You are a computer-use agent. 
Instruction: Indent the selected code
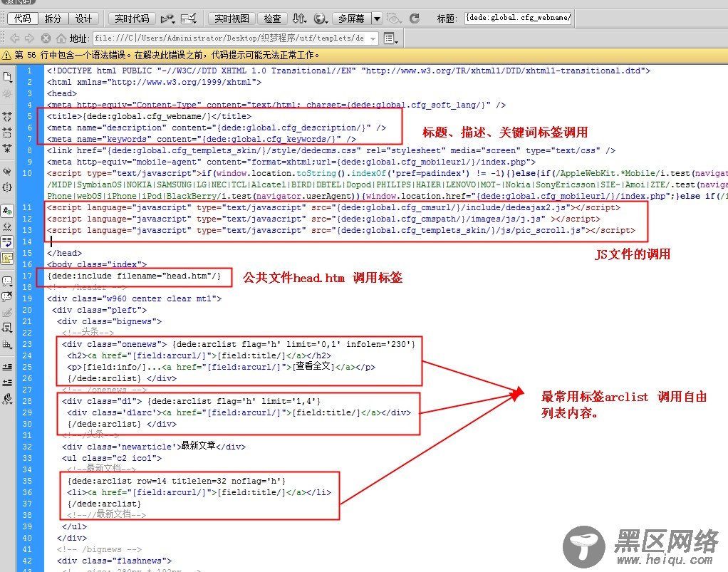click(7, 367)
